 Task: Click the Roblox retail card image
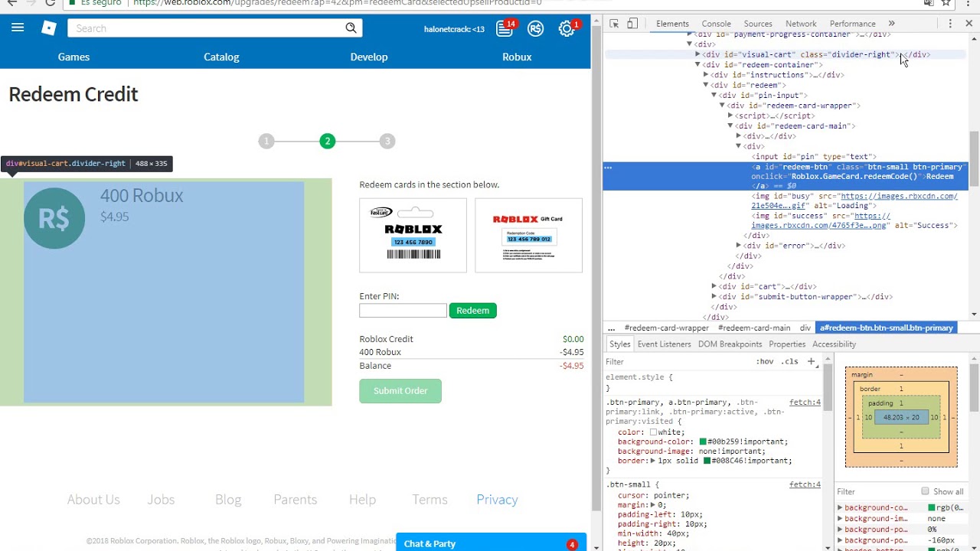(x=413, y=236)
